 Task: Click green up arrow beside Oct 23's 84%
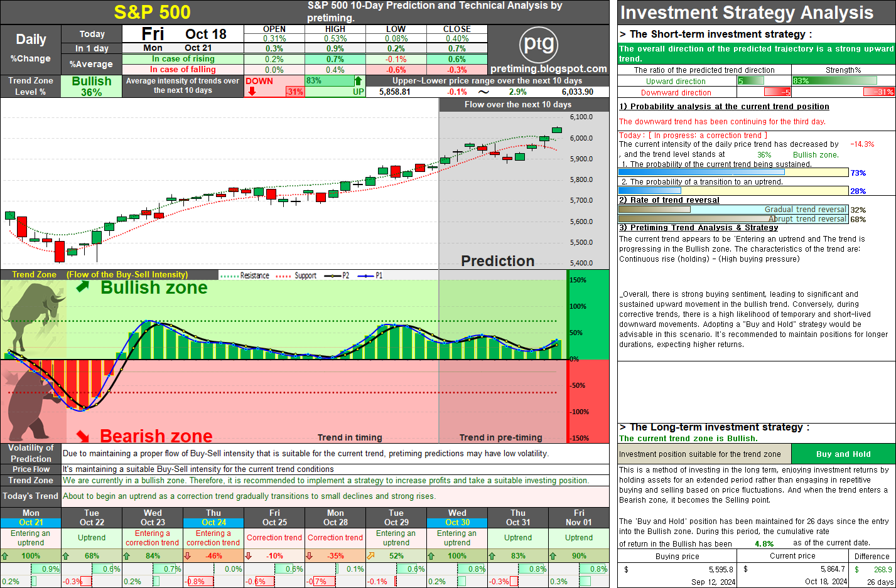click(x=127, y=555)
